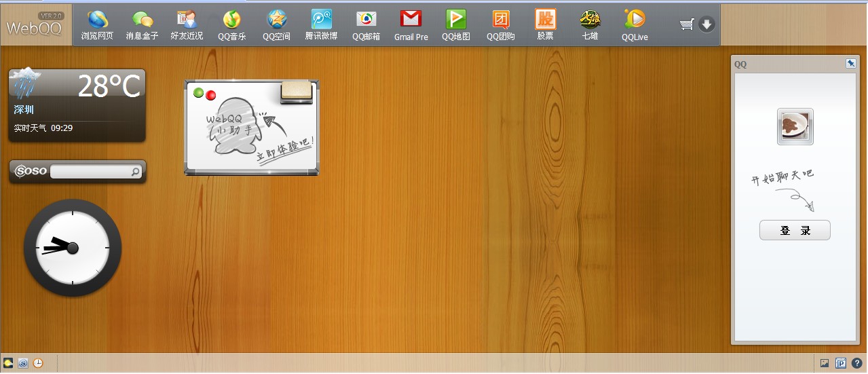Click the 28°C temperature reading

[x=109, y=86]
